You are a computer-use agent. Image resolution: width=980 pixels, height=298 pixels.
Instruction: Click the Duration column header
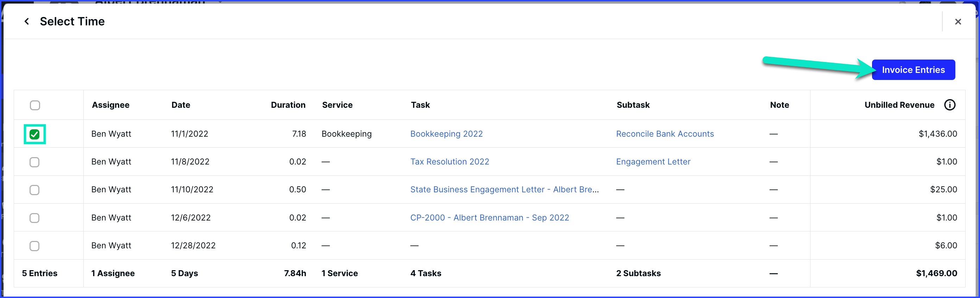click(x=288, y=105)
